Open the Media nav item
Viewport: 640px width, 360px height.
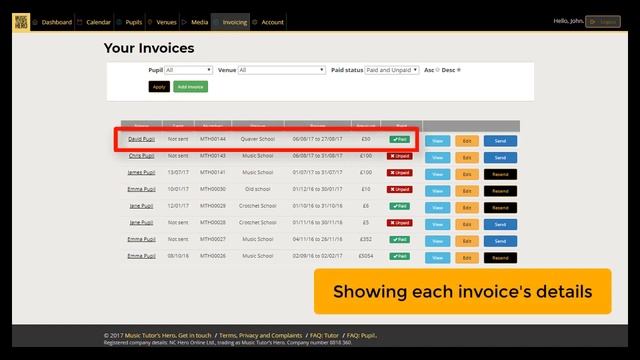[195, 22]
